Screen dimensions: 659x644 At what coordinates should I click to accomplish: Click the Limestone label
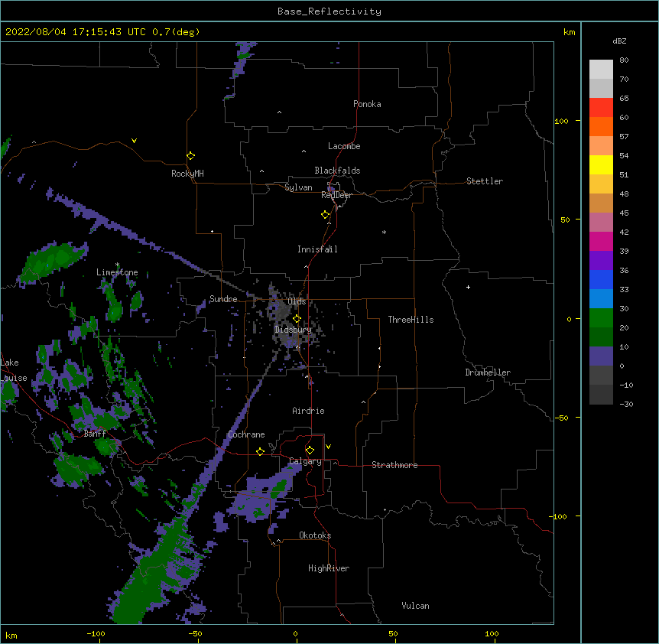coord(117,272)
